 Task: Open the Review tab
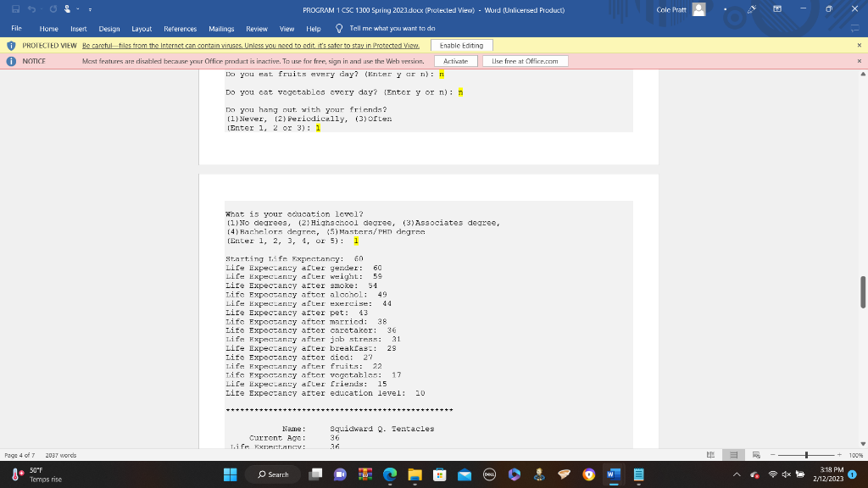tap(256, 29)
